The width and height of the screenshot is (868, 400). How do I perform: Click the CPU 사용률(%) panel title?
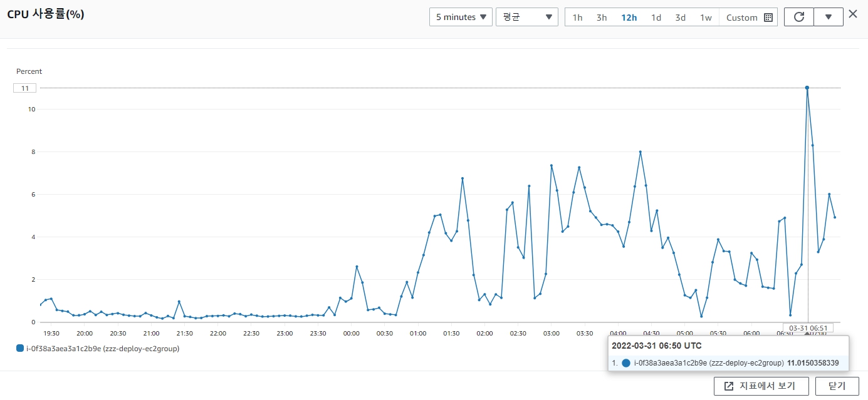[x=46, y=14]
